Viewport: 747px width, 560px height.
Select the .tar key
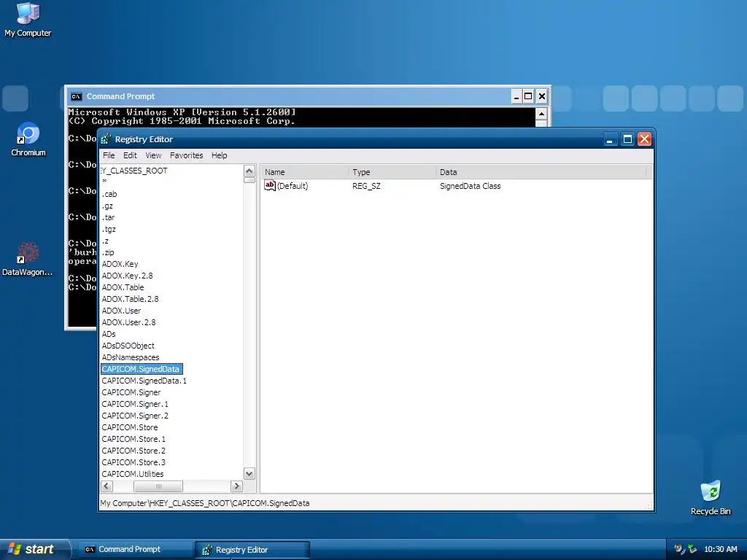coord(108,217)
